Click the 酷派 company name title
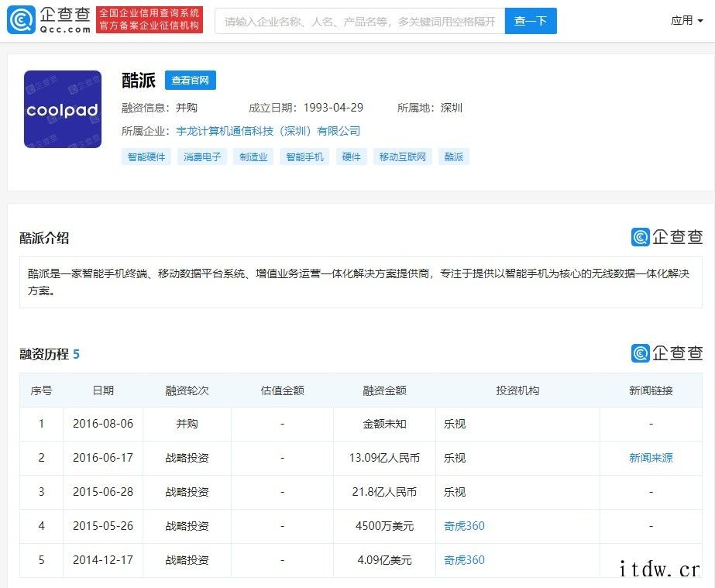Viewport: 715px width, 588px height. pyautogui.click(x=139, y=81)
